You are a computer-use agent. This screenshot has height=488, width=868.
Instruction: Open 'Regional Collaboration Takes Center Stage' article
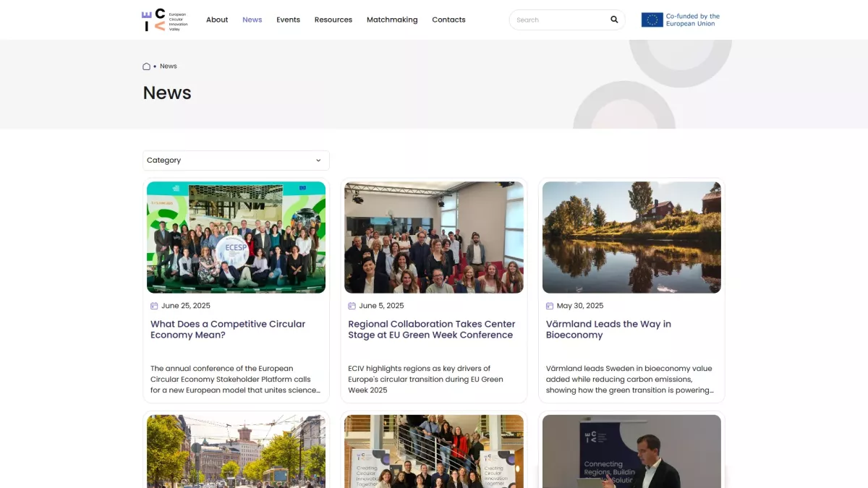(432, 329)
